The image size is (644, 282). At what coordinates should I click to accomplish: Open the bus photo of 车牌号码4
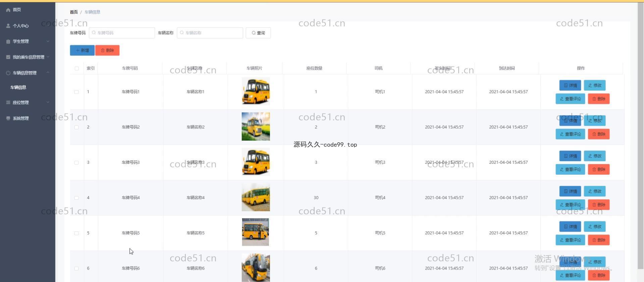[x=256, y=197]
